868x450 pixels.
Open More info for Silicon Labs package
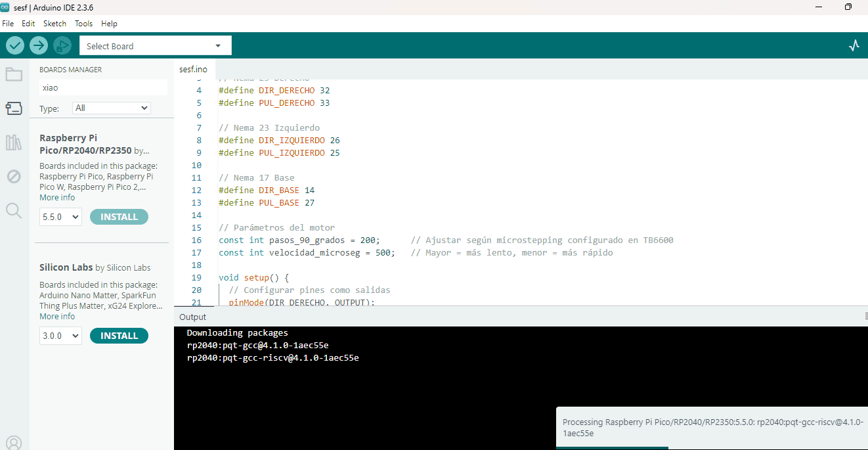click(x=57, y=316)
